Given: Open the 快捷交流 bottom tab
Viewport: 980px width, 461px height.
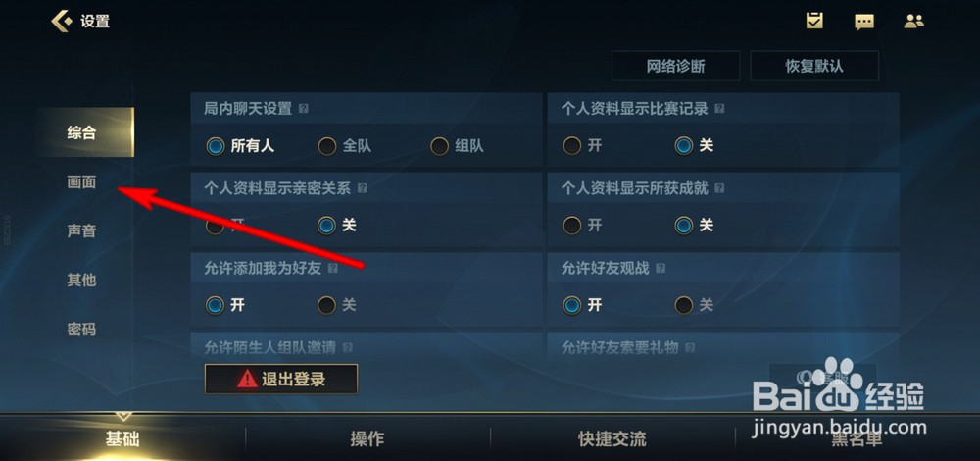Looking at the screenshot, I should (612, 439).
